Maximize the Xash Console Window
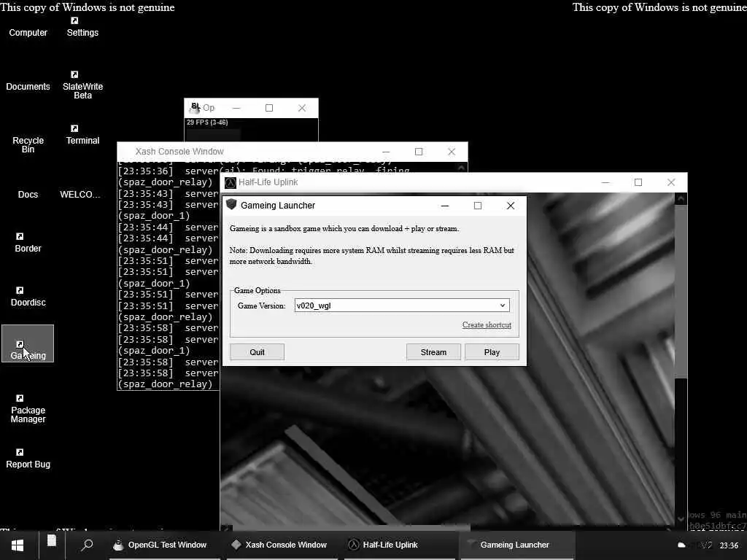Viewport: 747px width, 560px height. tap(419, 152)
